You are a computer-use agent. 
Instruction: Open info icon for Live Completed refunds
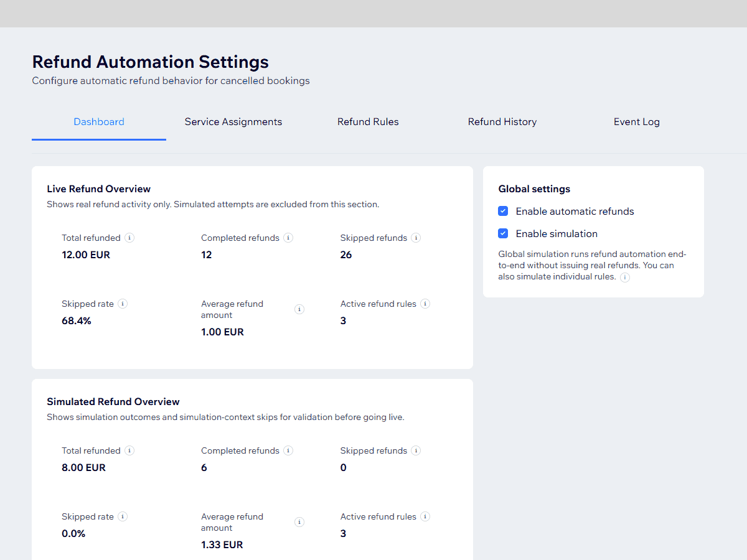[x=288, y=238]
